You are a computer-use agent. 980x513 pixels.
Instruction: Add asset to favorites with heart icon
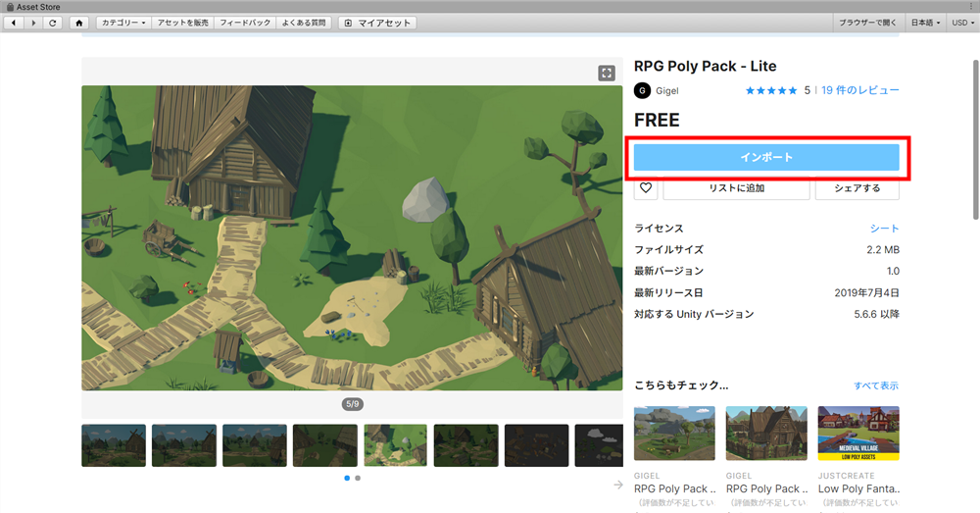(x=645, y=188)
